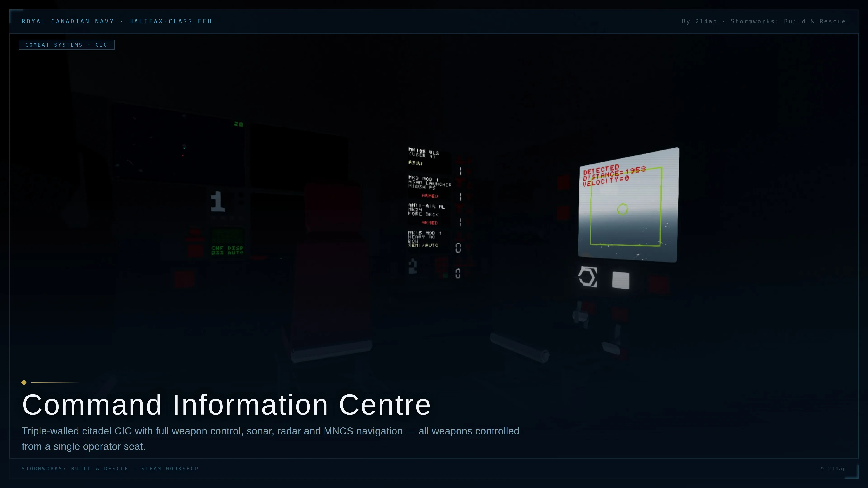Click the ASUW mode label under MK105 VLS
This screenshot has width=868, height=488.
pyautogui.click(x=415, y=163)
